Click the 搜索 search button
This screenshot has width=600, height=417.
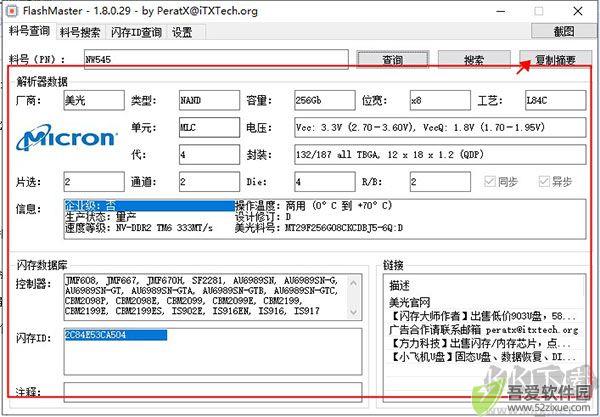click(474, 60)
